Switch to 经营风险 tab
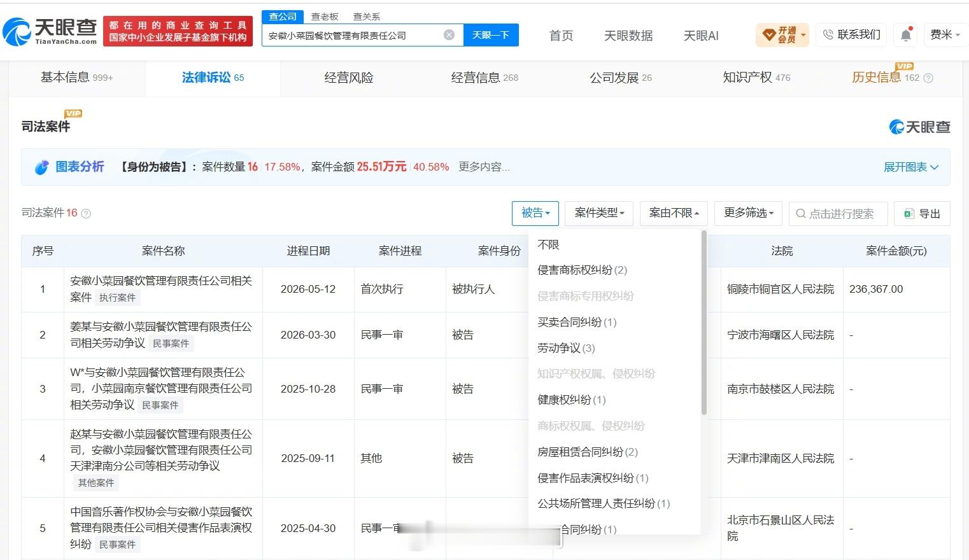The image size is (969, 560). [x=349, y=78]
